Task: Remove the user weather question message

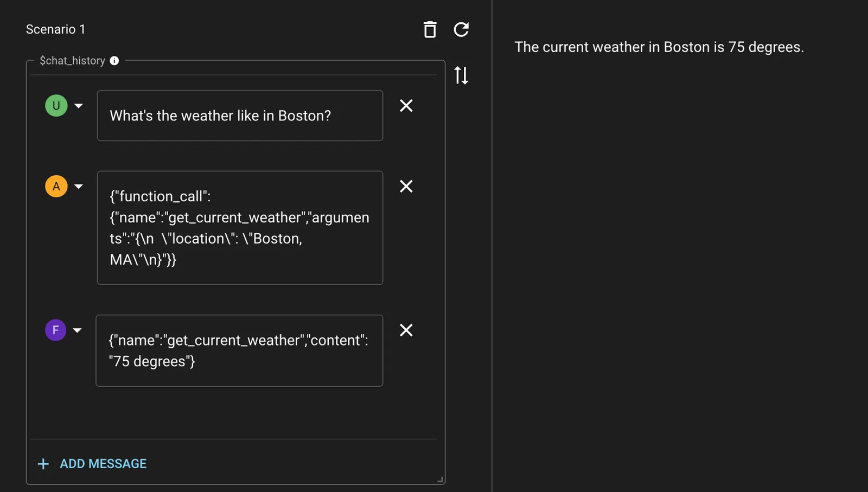Action: tap(406, 106)
